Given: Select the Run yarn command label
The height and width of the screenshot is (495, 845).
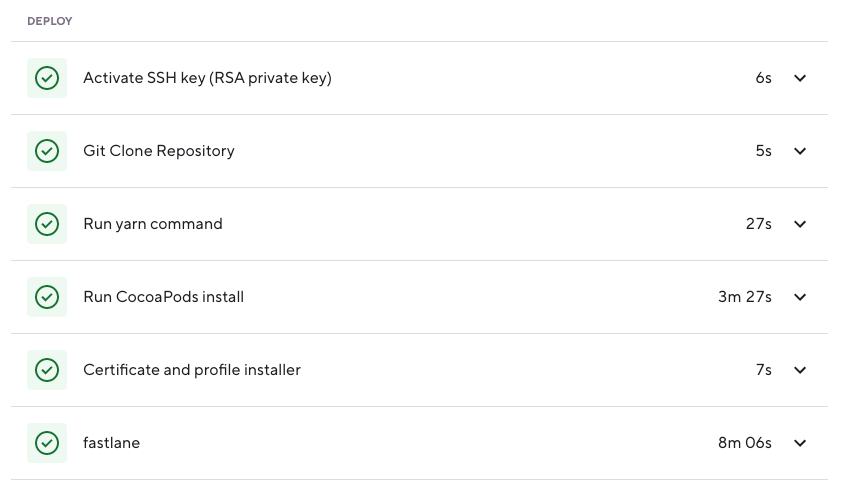Looking at the screenshot, I should (x=153, y=224).
